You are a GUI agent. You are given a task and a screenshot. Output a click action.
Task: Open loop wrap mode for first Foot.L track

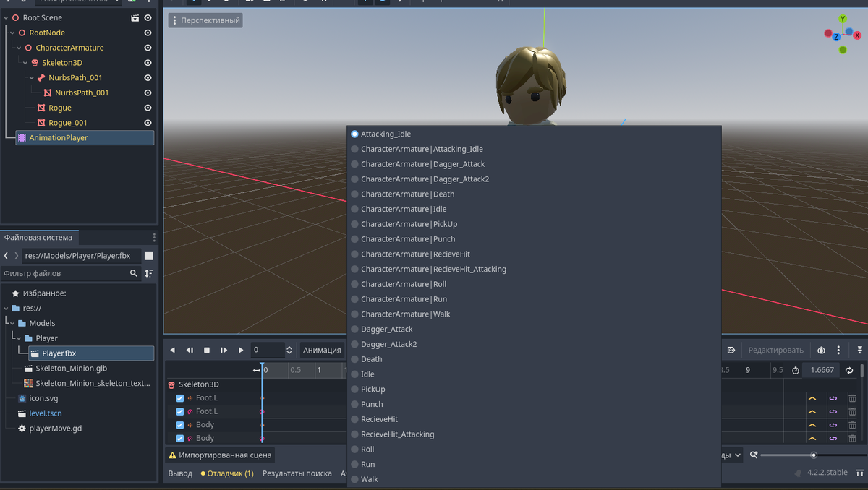[x=833, y=398]
